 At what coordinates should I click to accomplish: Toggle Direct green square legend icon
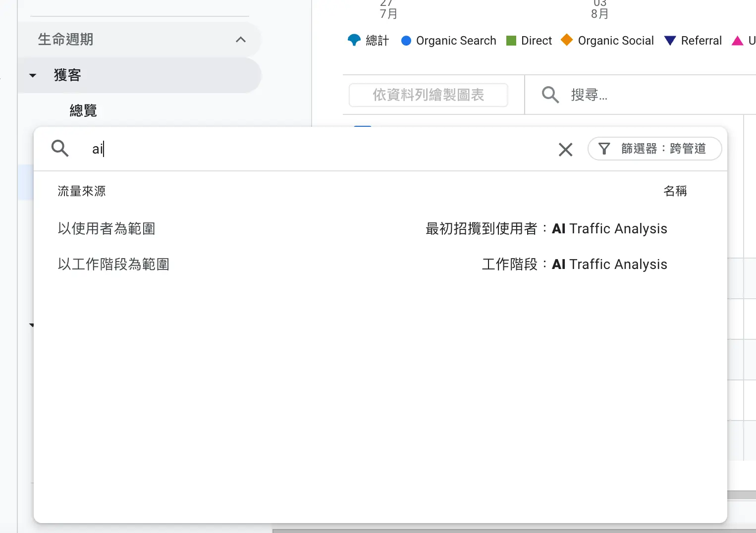(511, 41)
